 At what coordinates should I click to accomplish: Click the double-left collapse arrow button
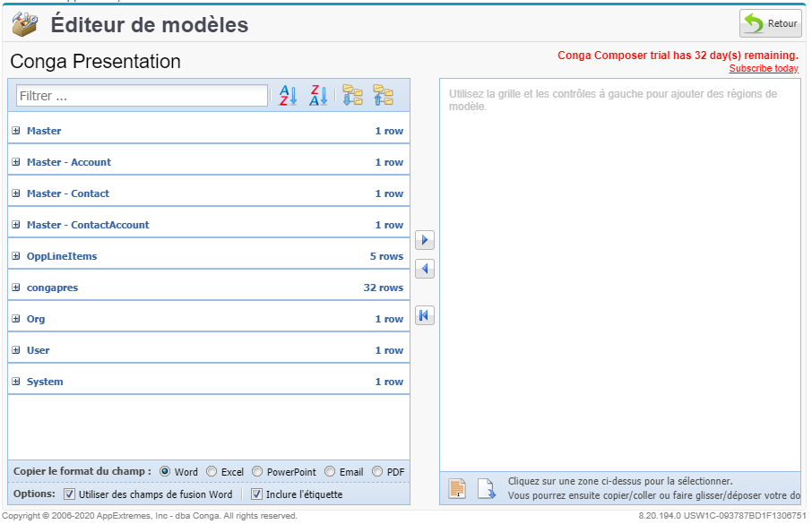424,315
